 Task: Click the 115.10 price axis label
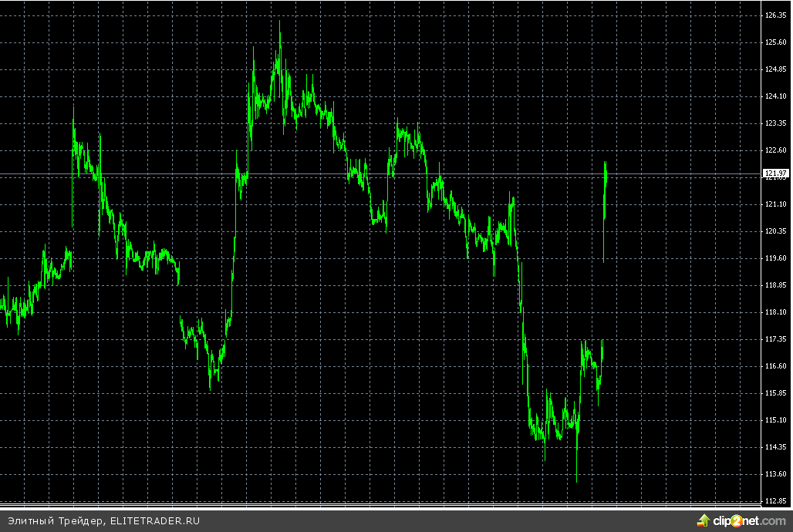[775, 420]
